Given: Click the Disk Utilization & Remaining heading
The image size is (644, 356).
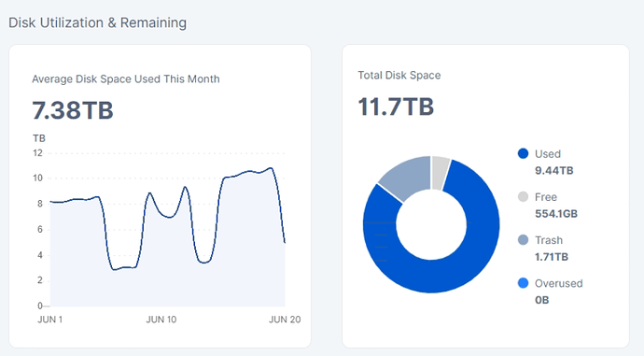Looking at the screenshot, I should coord(97,22).
